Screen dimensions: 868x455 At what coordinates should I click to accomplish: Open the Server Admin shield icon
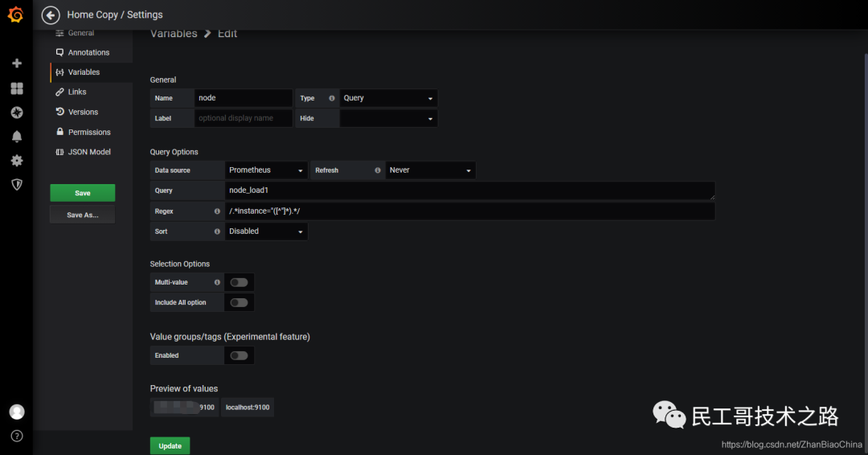click(17, 184)
